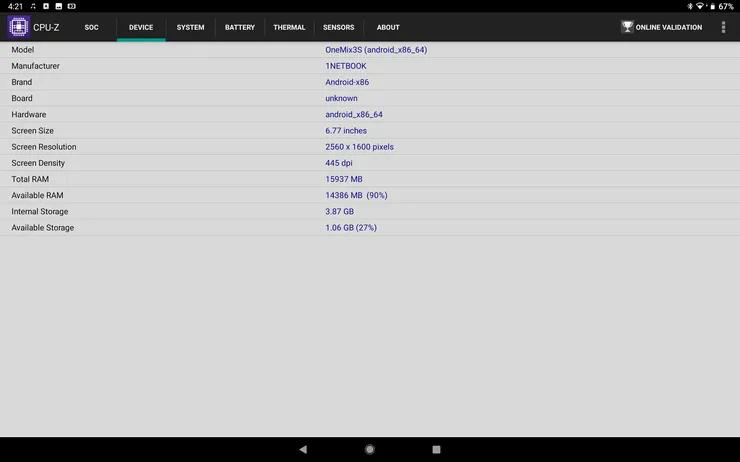Select the Hardware row label
The width and height of the screenshot is (740, 462).
click(x=29, y=114)
